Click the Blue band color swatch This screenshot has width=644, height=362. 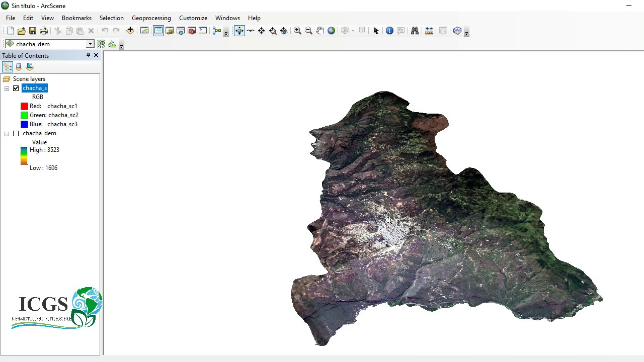pos(24,124)
